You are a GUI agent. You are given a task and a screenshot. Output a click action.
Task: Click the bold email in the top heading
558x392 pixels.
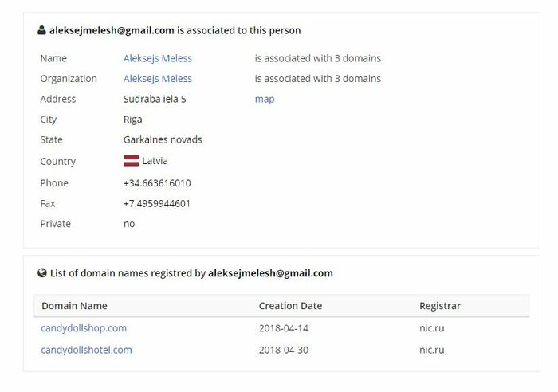[x=112, y=30]
